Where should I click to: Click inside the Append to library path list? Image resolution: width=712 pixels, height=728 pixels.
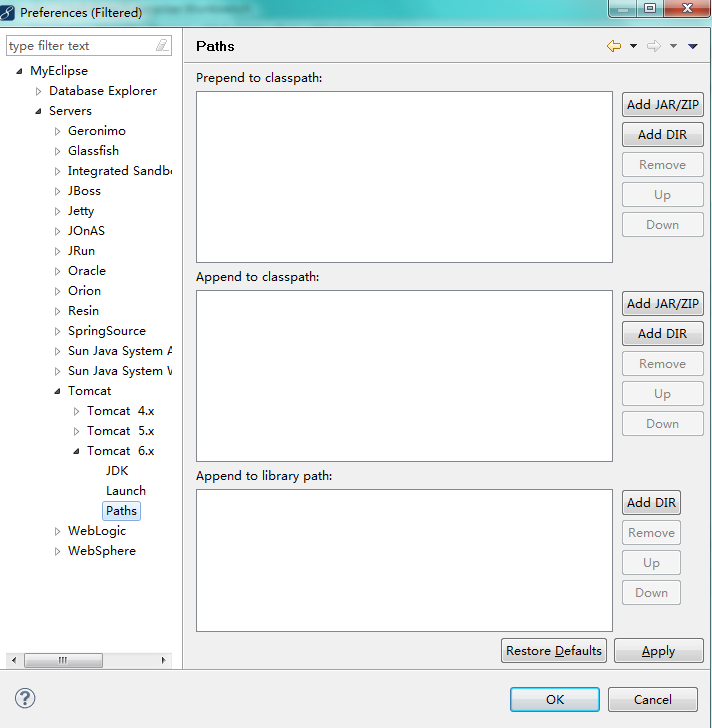tap(404, 560)
